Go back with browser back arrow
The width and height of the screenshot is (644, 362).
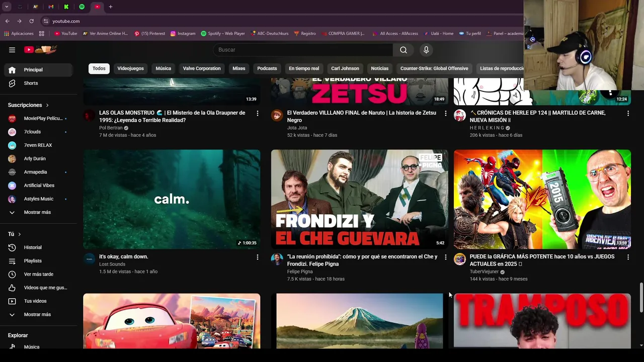pyautogui.click(x=7, y=21)
